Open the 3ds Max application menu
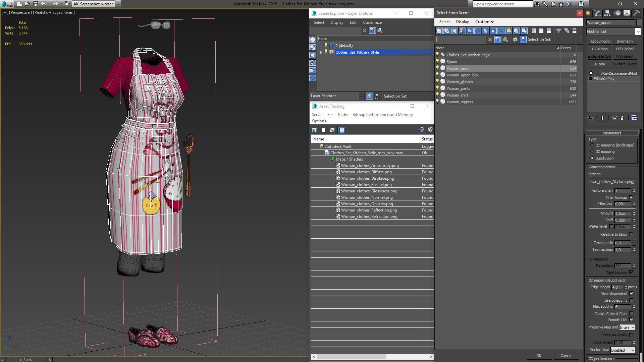 point(7,4)
